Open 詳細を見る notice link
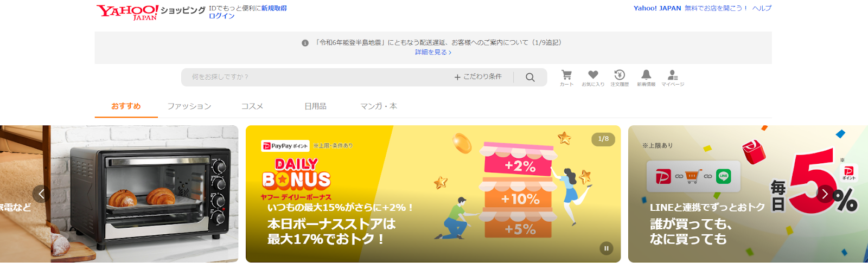Image resolution: width=868 pixels, height=263 pixels. [x=433, y=52]
